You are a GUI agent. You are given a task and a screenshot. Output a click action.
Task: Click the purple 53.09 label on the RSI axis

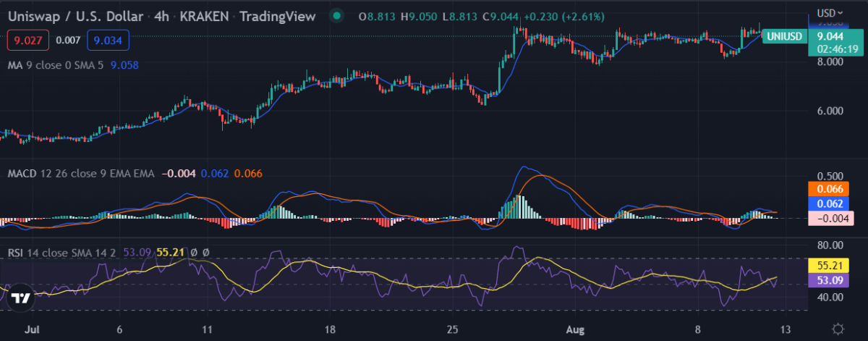(x=828, y=282)
